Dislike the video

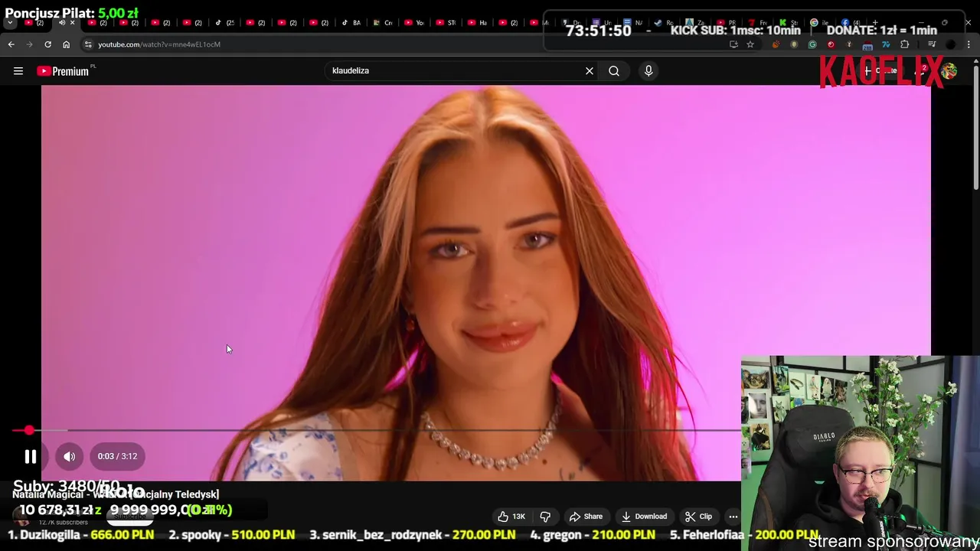click(x=545, y=517)
